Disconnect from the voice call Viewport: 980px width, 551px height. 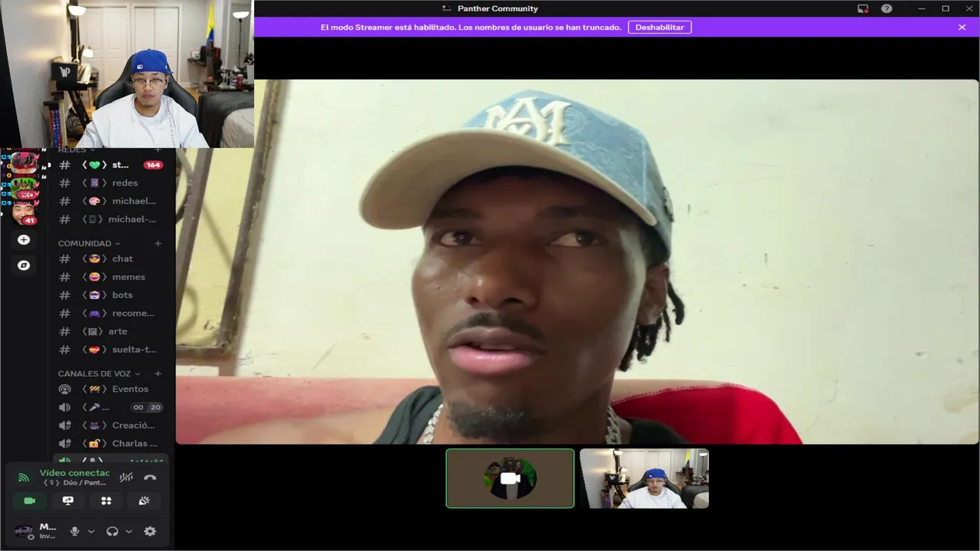[x=150, y=478]
